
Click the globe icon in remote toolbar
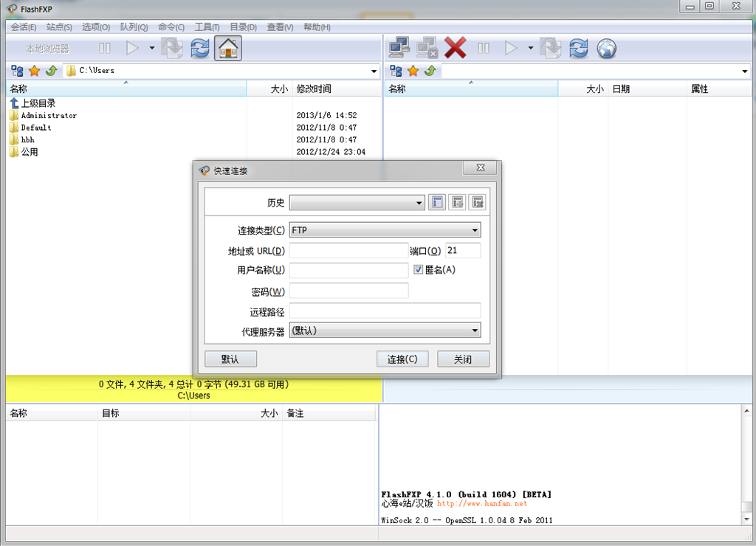coord(606,49)
